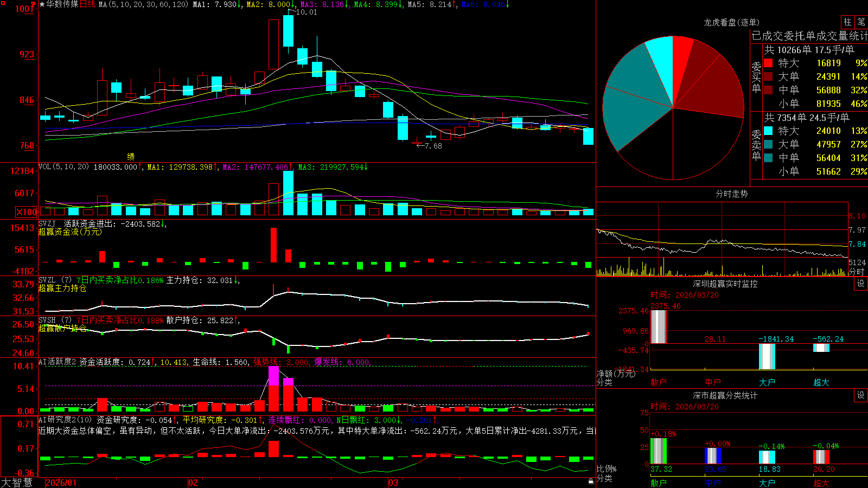Click the 2026/01 date marker on the time axis

pos(61,483)
